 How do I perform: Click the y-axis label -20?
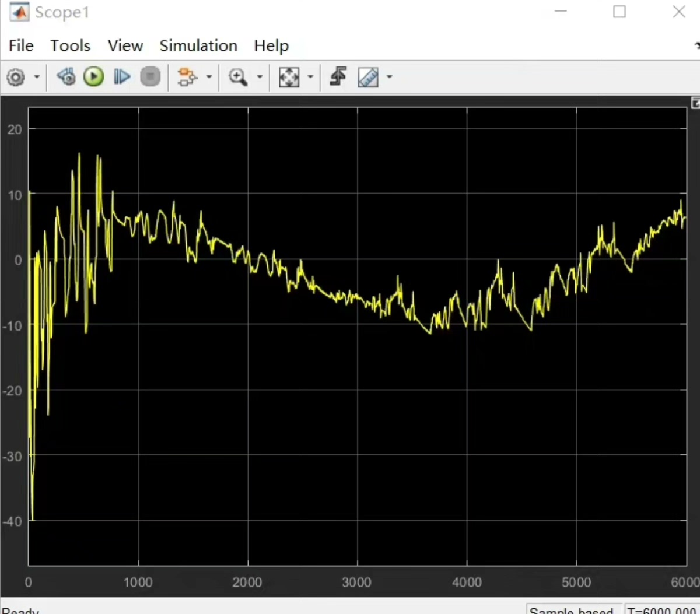(x=12, y=391)
